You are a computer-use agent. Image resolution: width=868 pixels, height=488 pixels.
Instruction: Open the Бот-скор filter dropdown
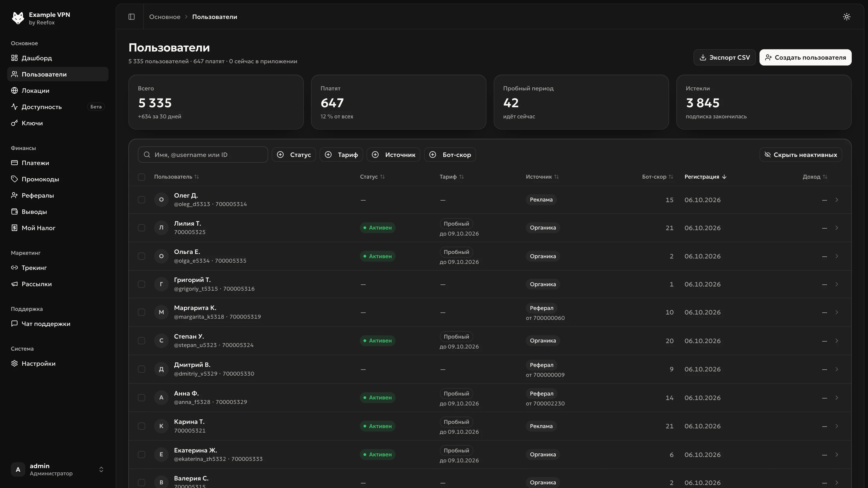(x=450, y=155)
